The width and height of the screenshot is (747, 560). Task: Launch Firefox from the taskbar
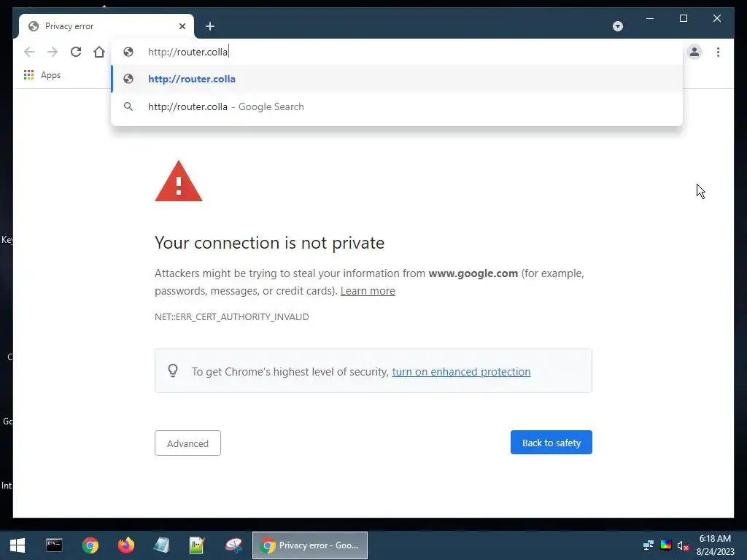125,545
